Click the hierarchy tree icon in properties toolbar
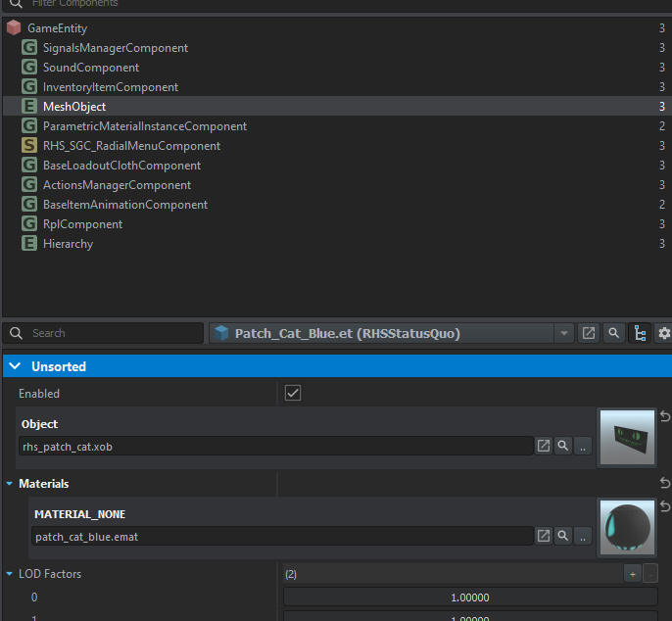This screenshot has height=621, width=672. 640,333
